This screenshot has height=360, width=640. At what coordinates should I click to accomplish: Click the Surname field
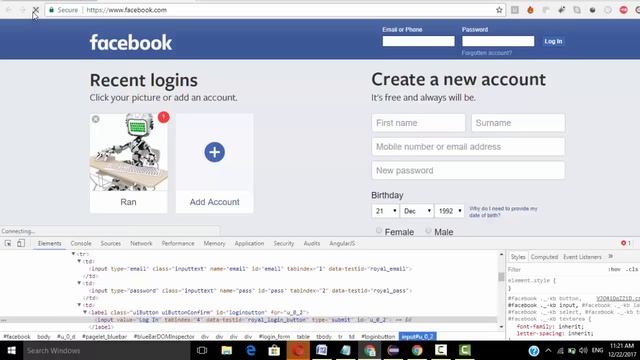tap(518, 123)
